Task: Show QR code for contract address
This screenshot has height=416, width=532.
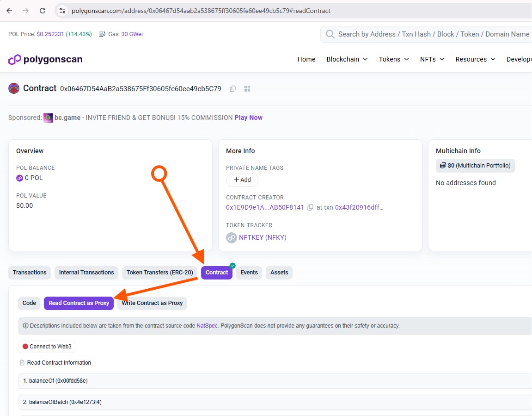Action: pos(247,89)
